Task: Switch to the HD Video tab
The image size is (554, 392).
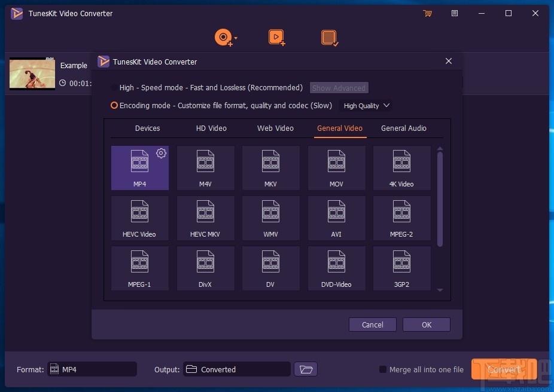Action: (x=211, y=128)
